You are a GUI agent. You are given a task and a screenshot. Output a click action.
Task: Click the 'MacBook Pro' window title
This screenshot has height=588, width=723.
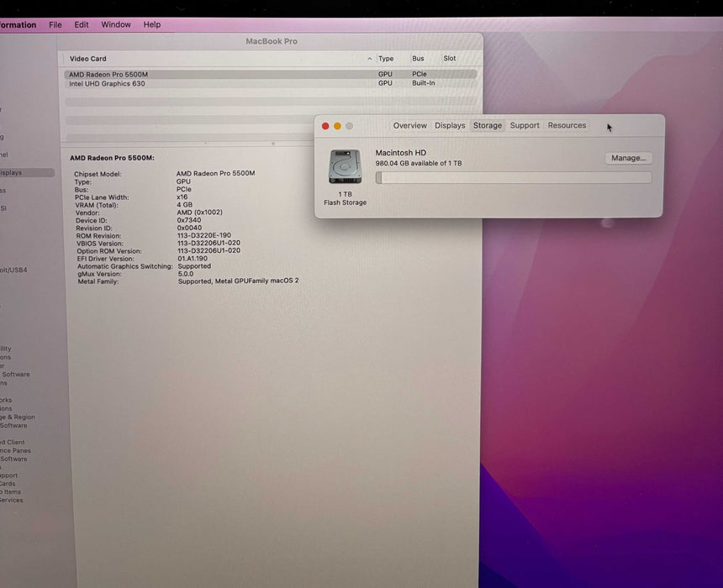point(271,41)
